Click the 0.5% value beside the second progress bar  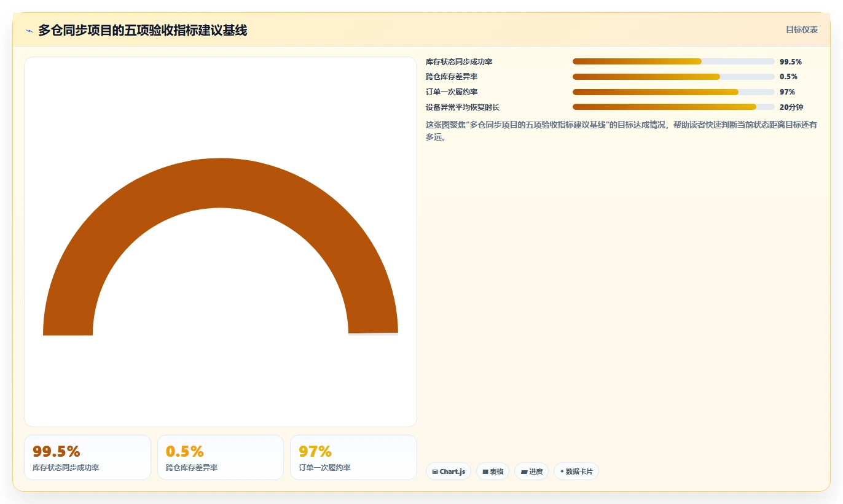788,77
